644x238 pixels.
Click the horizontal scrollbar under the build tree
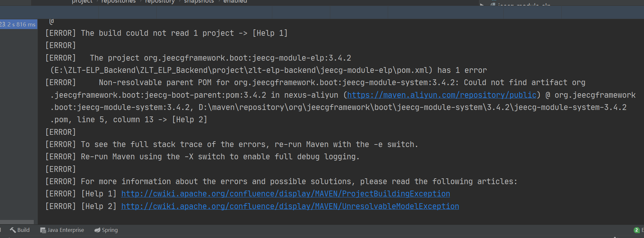pos(17,222)
